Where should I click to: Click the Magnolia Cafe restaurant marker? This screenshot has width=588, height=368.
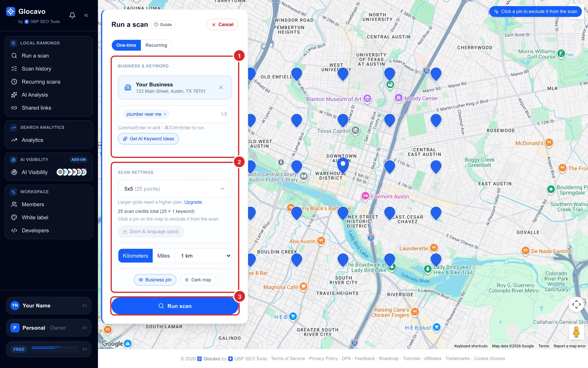(x=303, y=286)
